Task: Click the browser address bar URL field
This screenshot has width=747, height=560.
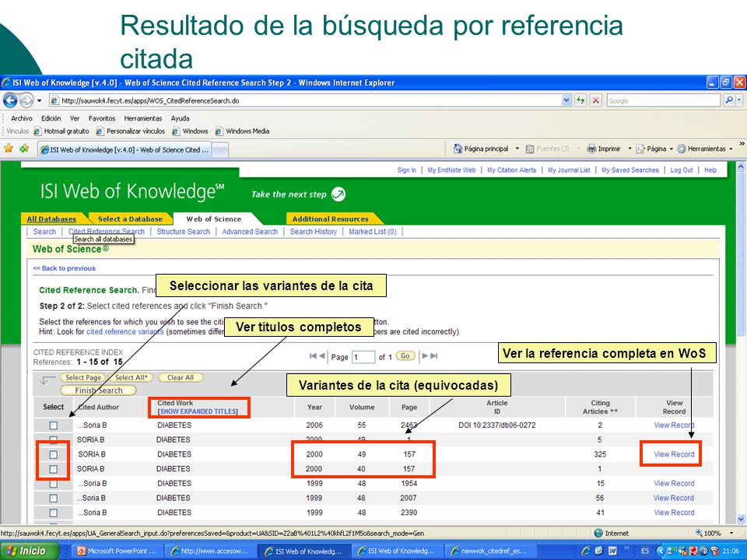Action: pyautogui.click(x=305, y=100)
